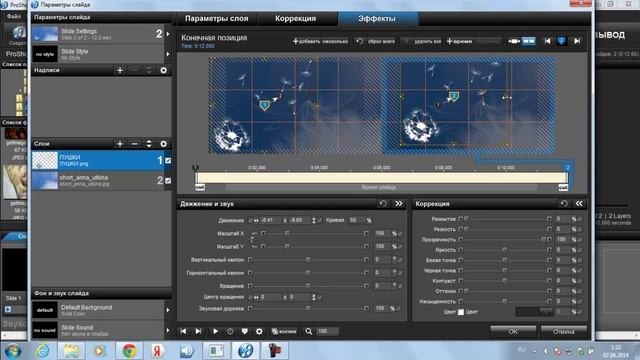Remove selected layer with Слои minus icon

[x=135, y=144]
